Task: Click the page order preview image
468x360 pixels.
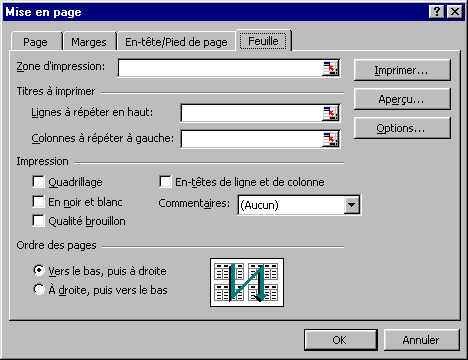Action: click(247, 282)
